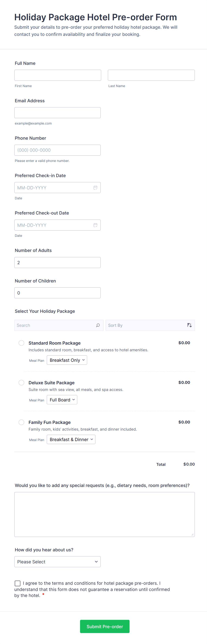Choose the Family Fun Package radio button

[21, 422]
